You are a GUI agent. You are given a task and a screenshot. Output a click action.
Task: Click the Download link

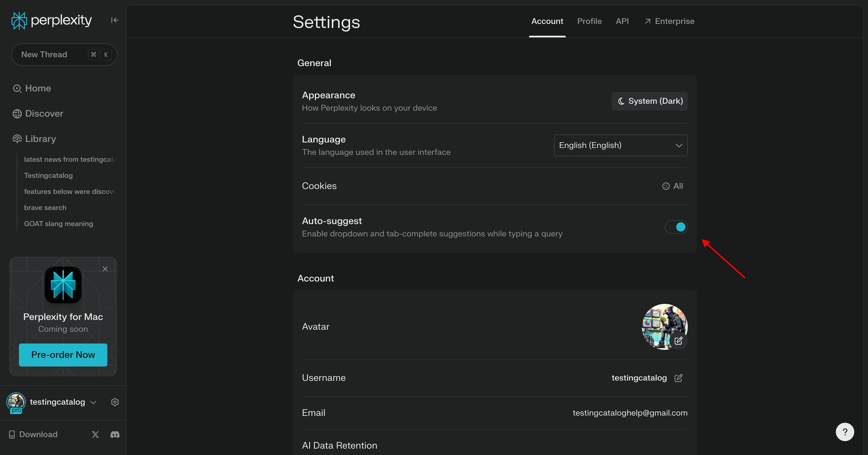point(33,435)
